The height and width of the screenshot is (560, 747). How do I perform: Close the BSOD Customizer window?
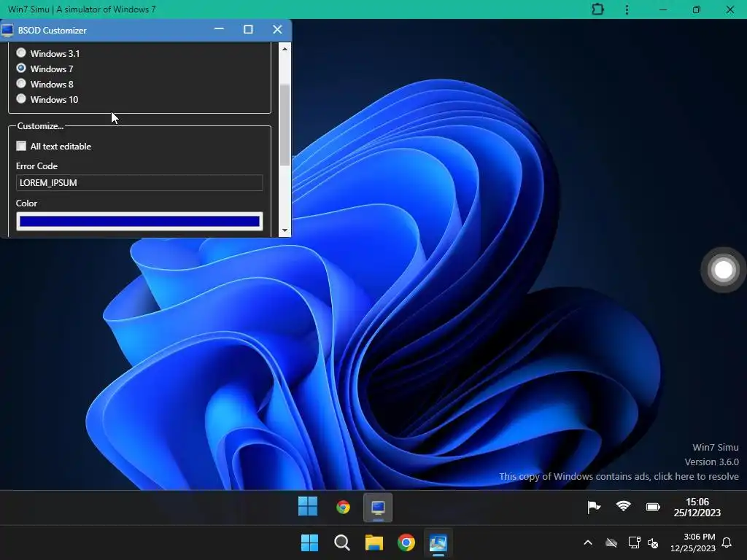277,29
